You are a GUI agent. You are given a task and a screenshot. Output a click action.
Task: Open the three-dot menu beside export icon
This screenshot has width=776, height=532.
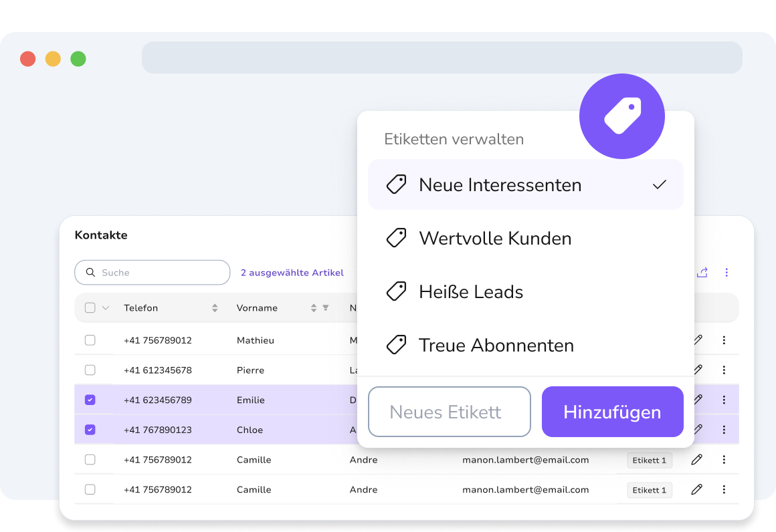tap(726, 273)
